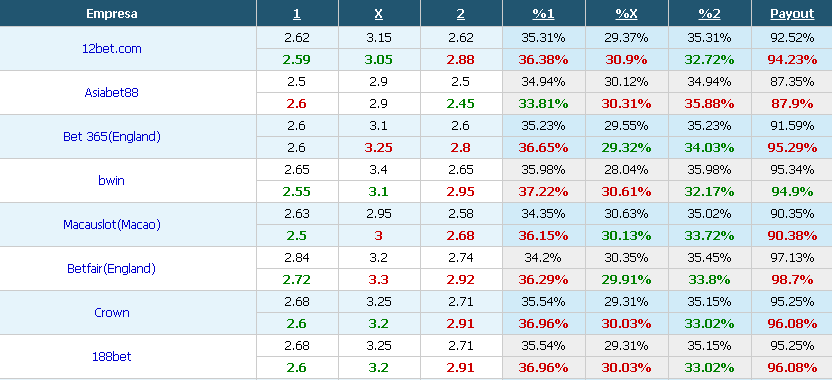Select the Macauslot(Macao) link
The image size is (832, 380).
111,224
